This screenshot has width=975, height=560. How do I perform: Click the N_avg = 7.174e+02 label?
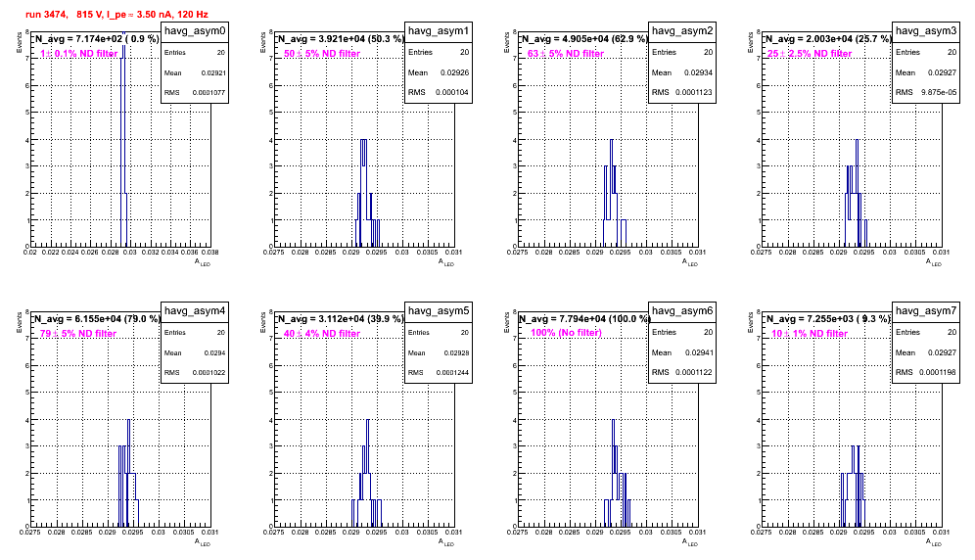click(x=96, y=39)
